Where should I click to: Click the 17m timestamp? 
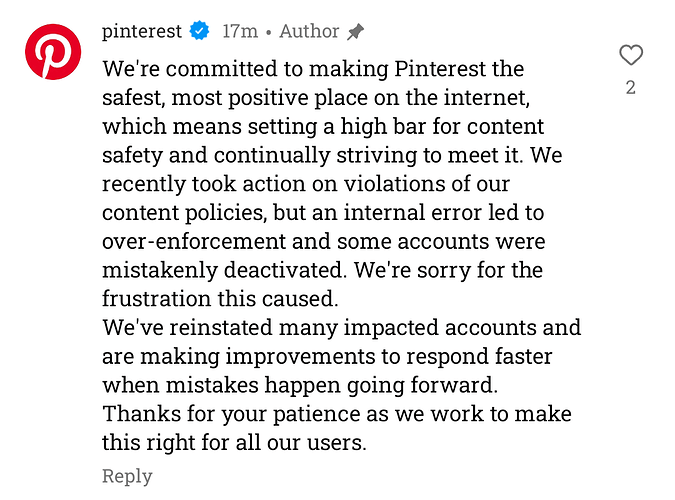point(240,31)
